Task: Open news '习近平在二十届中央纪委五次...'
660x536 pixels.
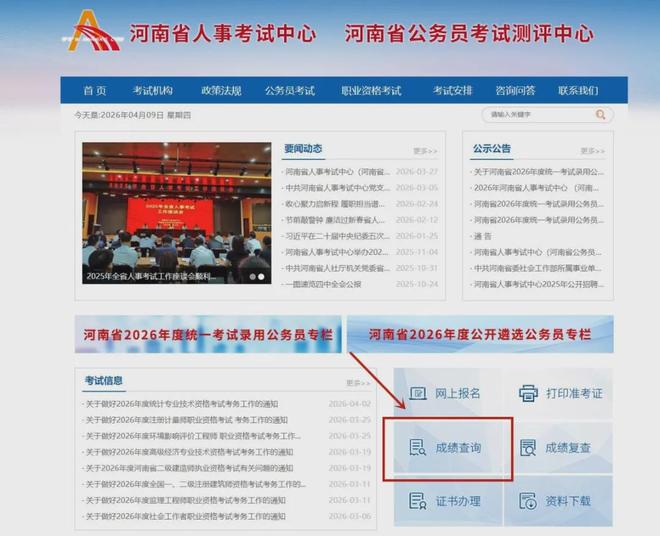Action: pos(338,236)
